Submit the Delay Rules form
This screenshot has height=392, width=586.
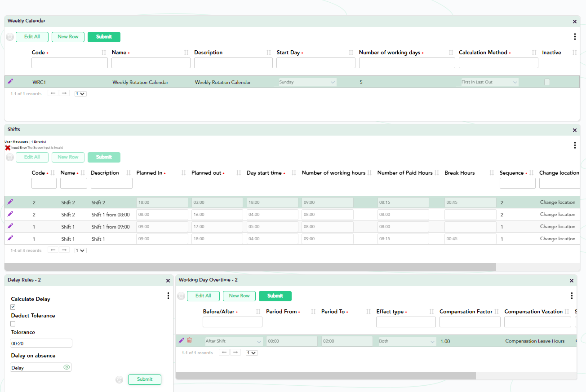pos(145,379)
